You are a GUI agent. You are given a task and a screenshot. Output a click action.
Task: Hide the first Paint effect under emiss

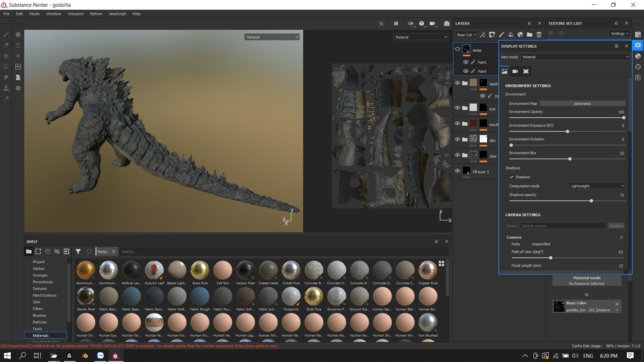click(x=466, y=62)
